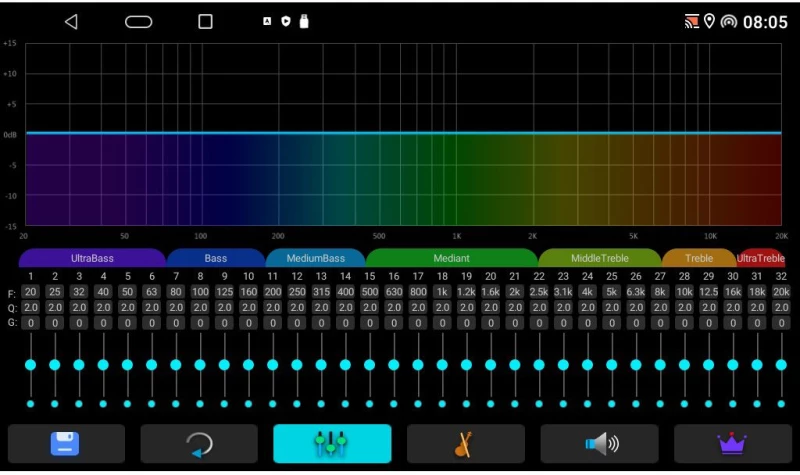The image size is (800, 475).
Task: Edit the 6.3k frequency field
Action: [x=636, y=292]
